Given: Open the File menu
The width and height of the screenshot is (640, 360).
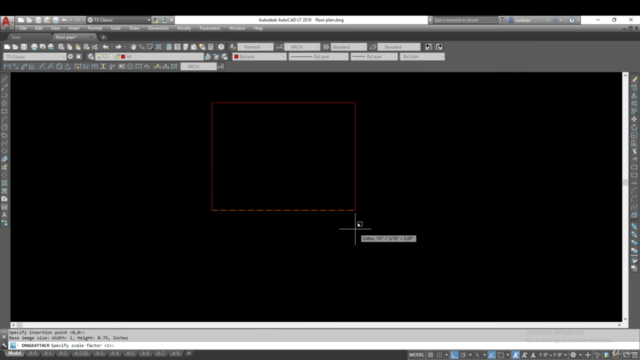Looking at the screenshot, I should coord(23,28).
